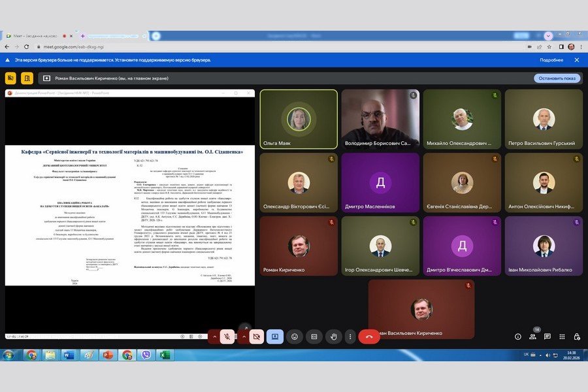
Task: Expand video settings chevron beside camera
Action: (x=244, y=336)
